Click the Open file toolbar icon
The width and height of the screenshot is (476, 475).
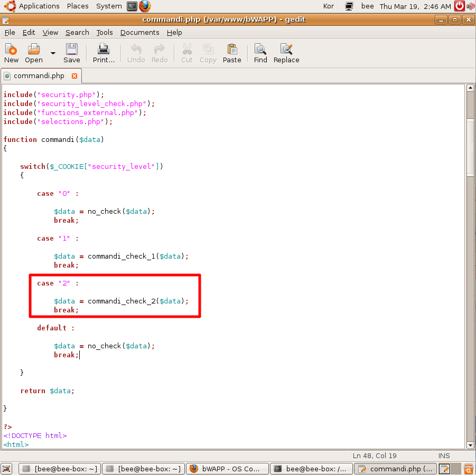tap(34, 49)
